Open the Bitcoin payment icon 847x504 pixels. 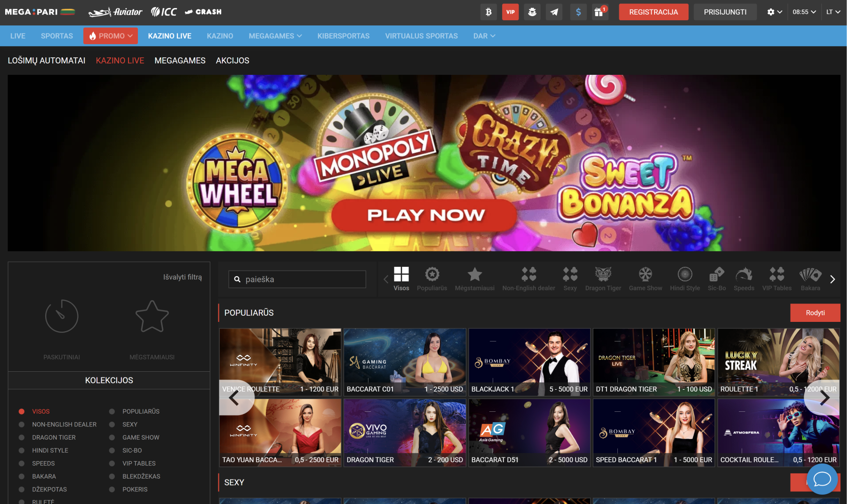[488, 12]
